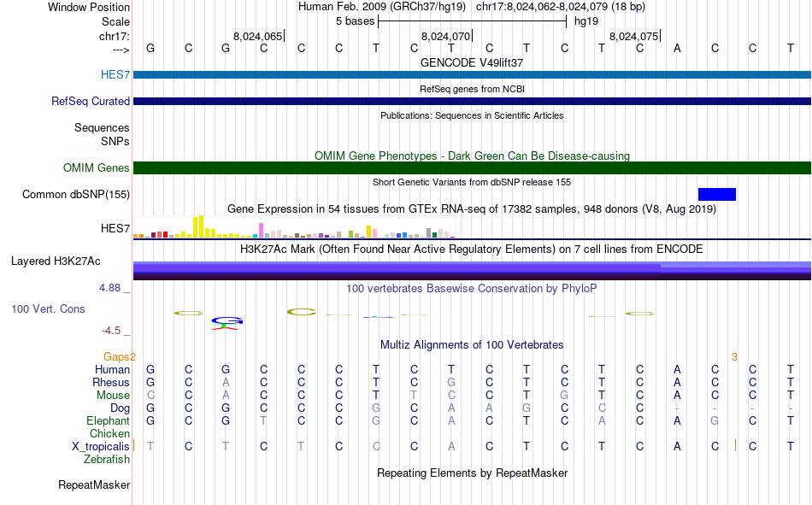Select the blue dbSNP variant block
Viewport: 812px width, 505px height.
[x=717, y=194]
